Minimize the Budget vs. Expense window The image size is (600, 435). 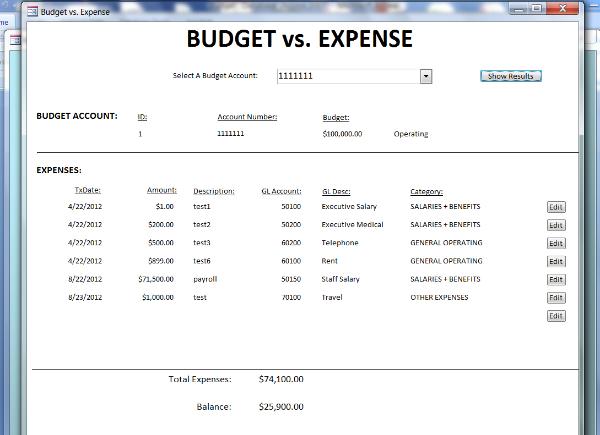[x=519, y=9]
